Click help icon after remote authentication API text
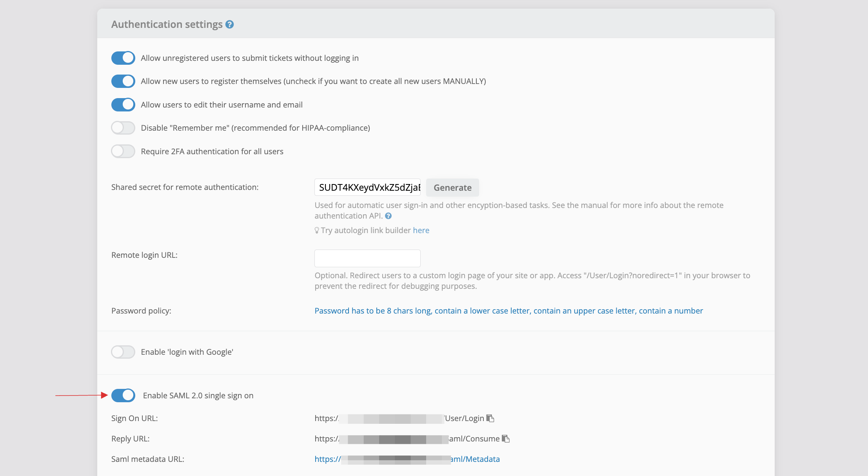The width and height of the screenshot is (868, 476). [388, 216]
